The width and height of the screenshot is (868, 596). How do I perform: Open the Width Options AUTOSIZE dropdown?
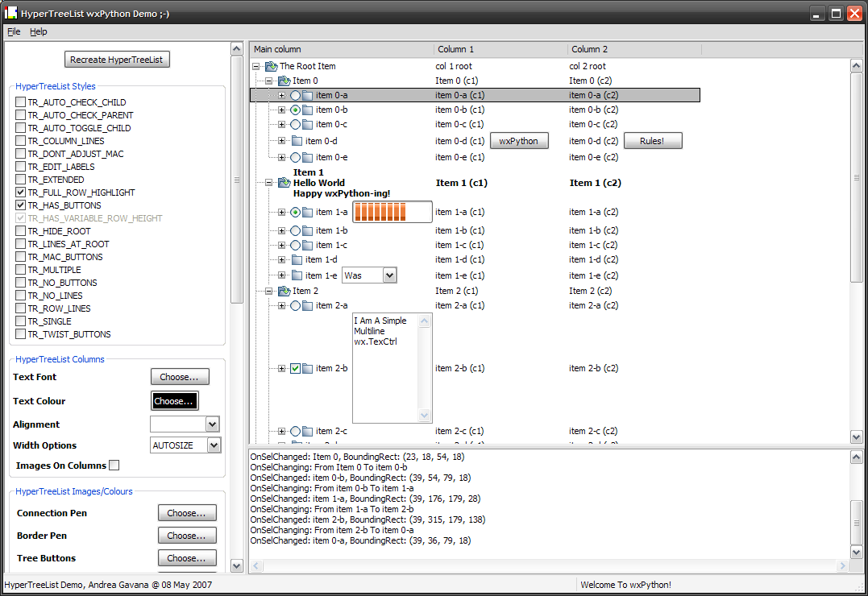pyautogui.click(x=213, y=445)
